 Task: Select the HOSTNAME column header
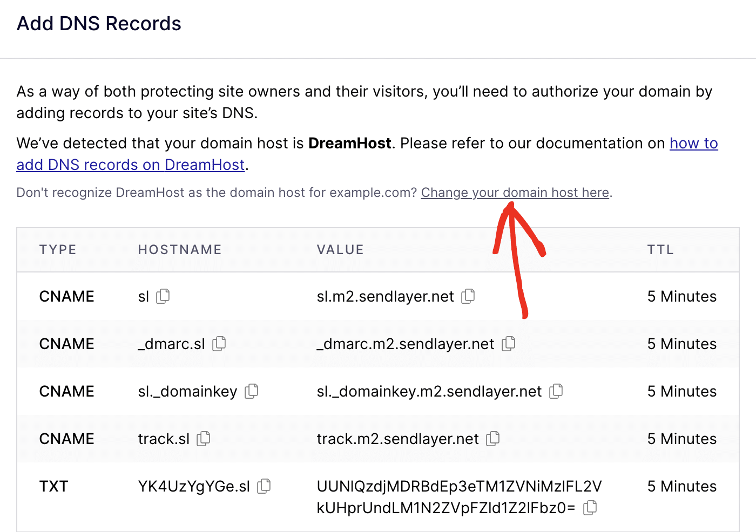(x=179, y=249)
